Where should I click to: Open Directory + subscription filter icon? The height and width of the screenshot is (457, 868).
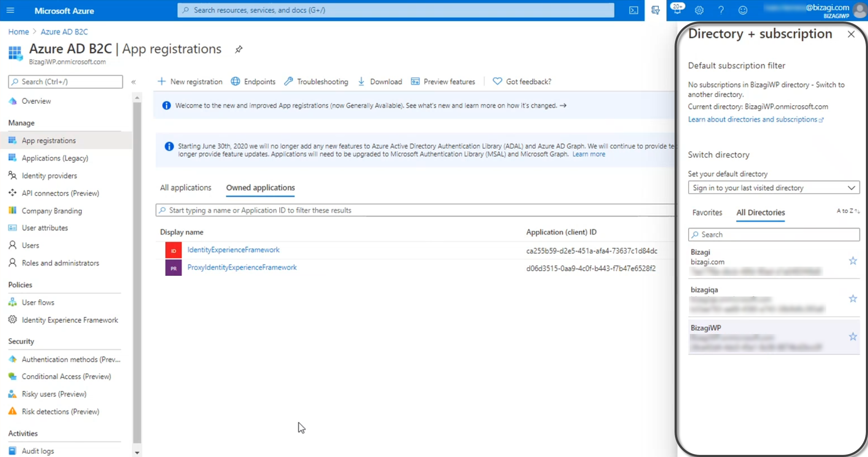(655, 11)
